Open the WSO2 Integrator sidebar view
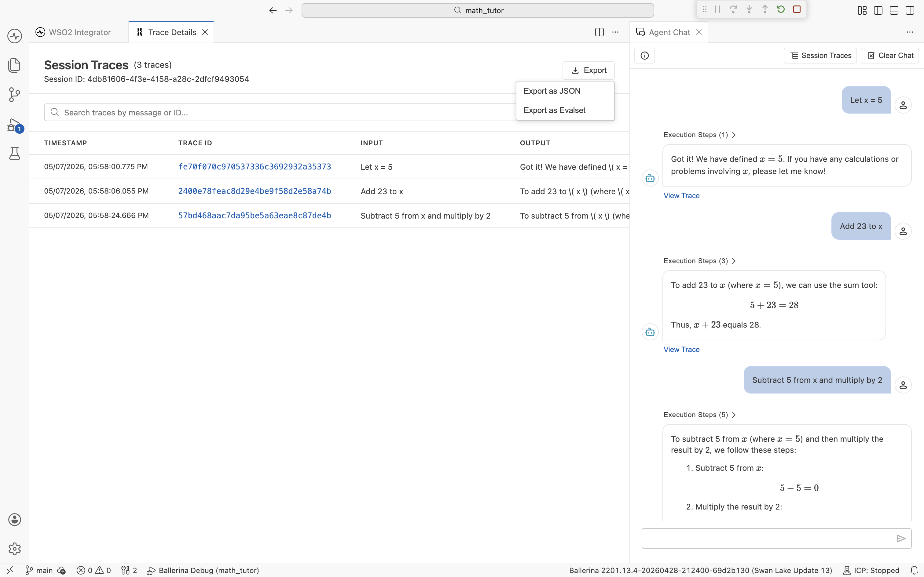The width and height of the screenshot is (924, 577). pos(14,36)
